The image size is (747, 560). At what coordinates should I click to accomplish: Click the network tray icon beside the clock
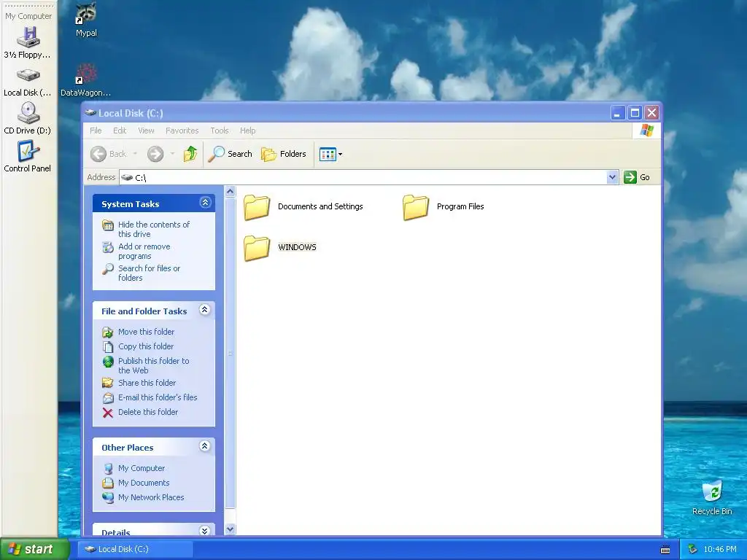tap(693, 549)
